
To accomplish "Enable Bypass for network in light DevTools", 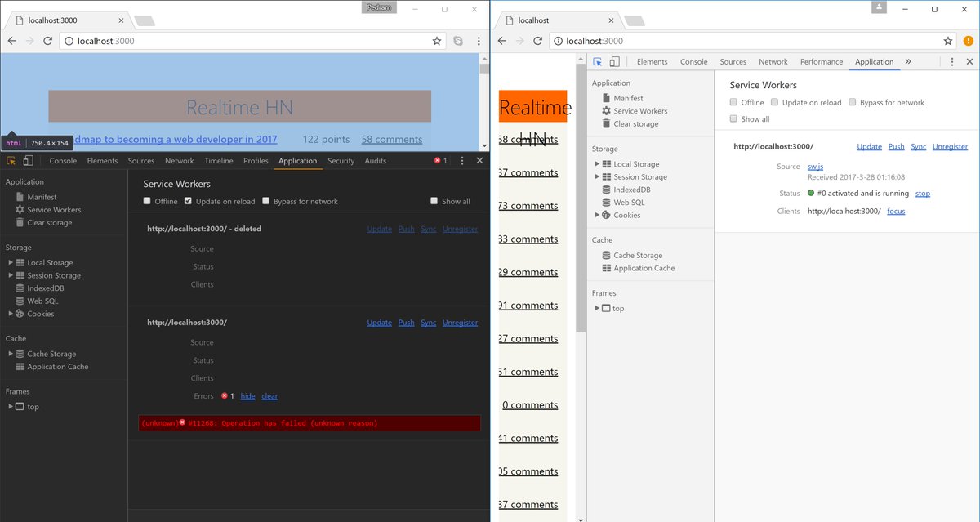I will pyautogui.click(x=852, y=102).
